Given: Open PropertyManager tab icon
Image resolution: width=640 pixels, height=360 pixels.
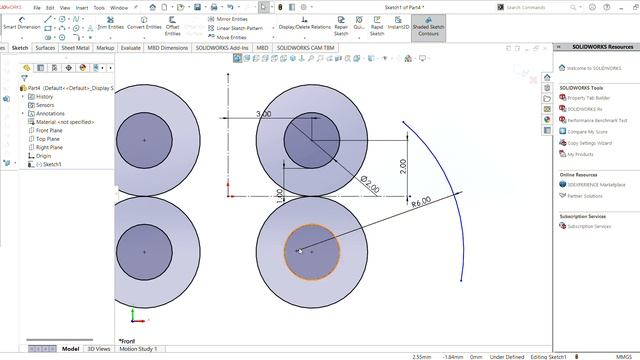Looking at the screenshot, I should tap(40, 68).
